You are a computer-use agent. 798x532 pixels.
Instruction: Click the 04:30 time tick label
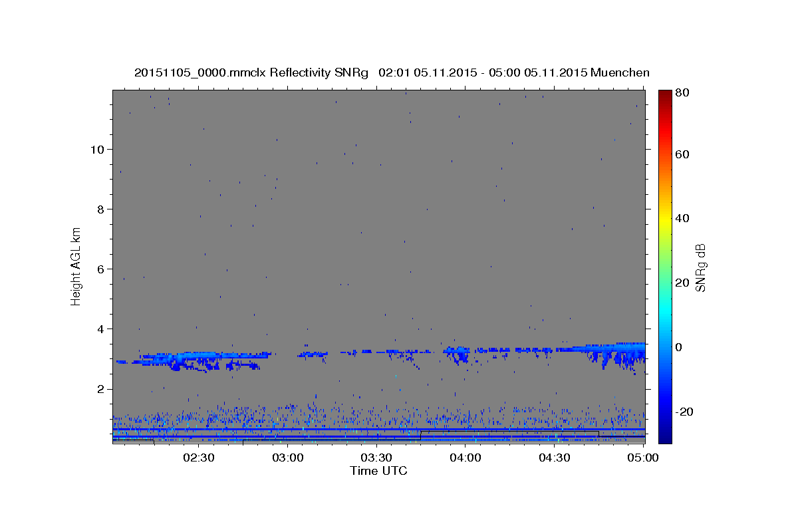(555, 458)
